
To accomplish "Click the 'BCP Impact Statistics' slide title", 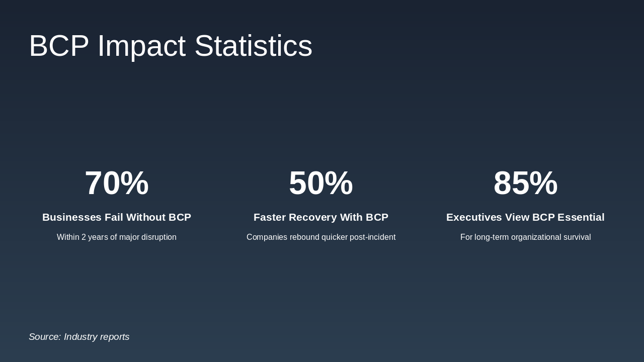I will coord(171,46).
